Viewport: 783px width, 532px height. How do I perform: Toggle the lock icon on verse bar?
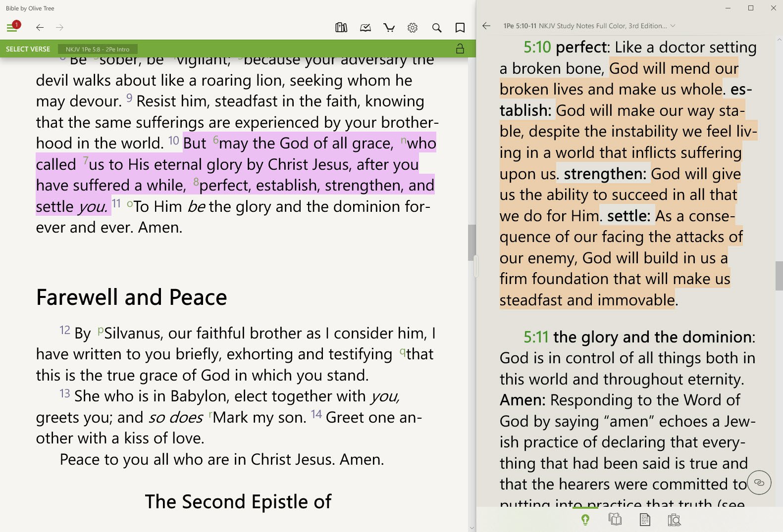pyautogui.click(x=460, y=48)
